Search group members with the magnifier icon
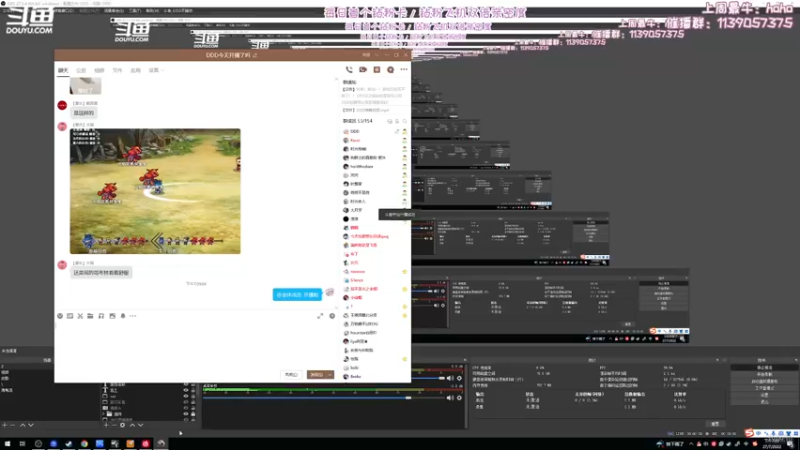The image size is (800, 450). point(405,121)
